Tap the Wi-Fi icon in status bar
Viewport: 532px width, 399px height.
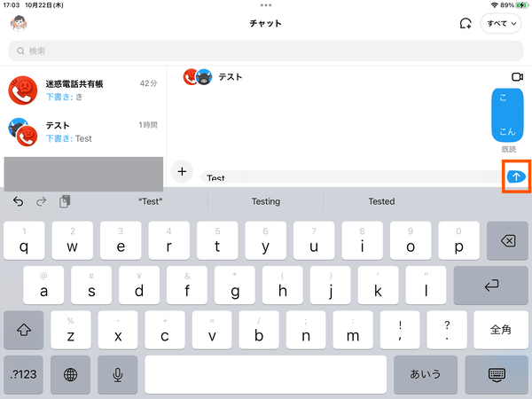495,5
